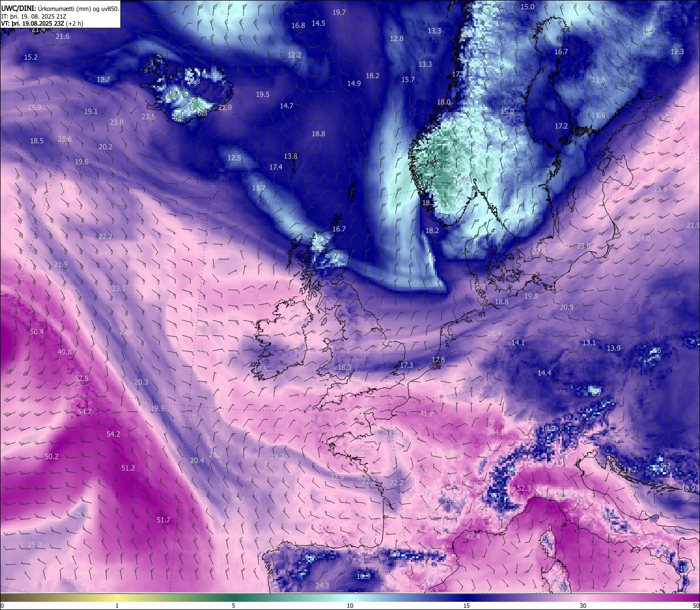Select the colorbar tick label '10'
700x610 pixels.
[x=350, y=606]
